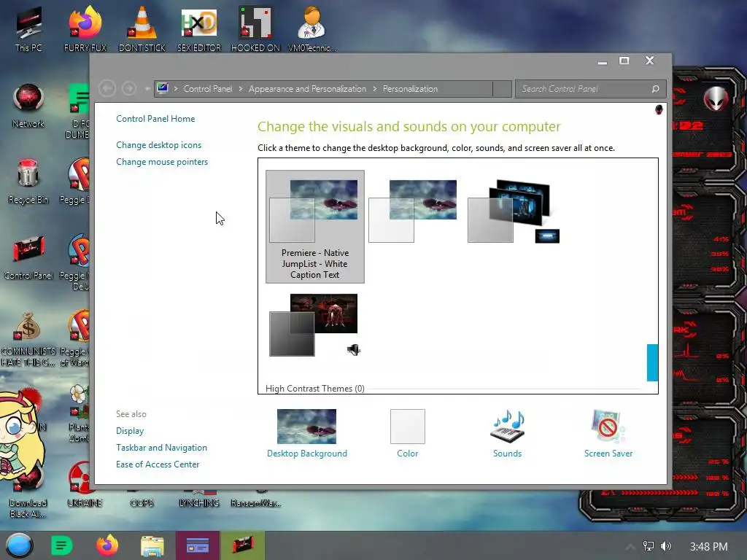Open HOOKED ON desktop shortcut
This screenshot has width=747, height=560.
[x=255, y=28]
